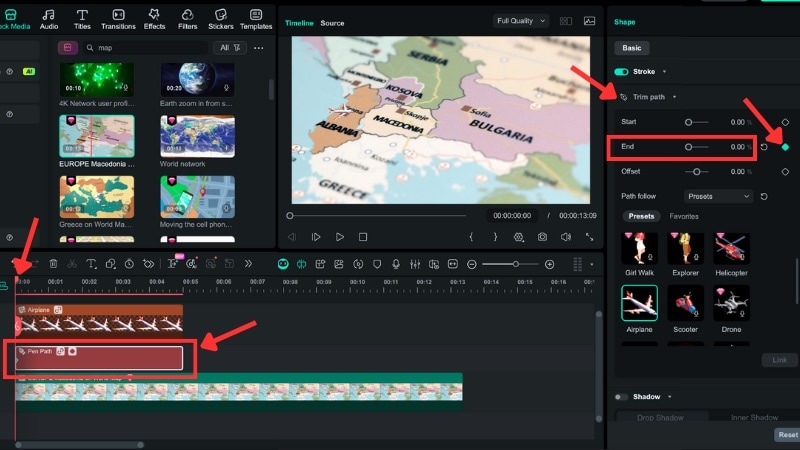Collapse the Trim path section arrow
This screenshot has height=450, width=800.
pos(674,97)
